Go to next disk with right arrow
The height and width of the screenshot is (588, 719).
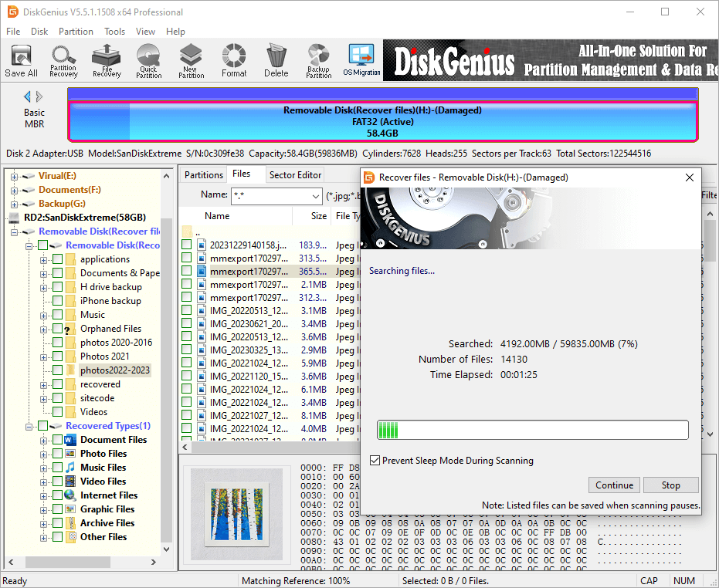pyautogui.click(x=39, y=96)
